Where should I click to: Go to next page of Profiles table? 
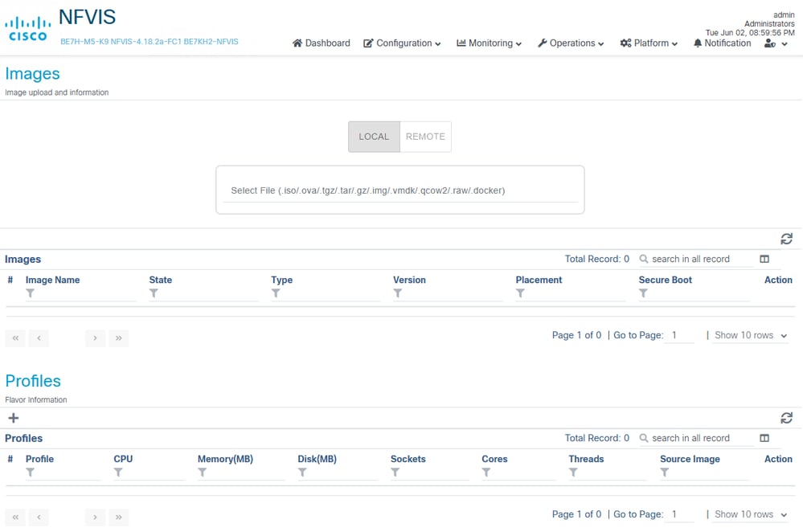coord(96,518)
